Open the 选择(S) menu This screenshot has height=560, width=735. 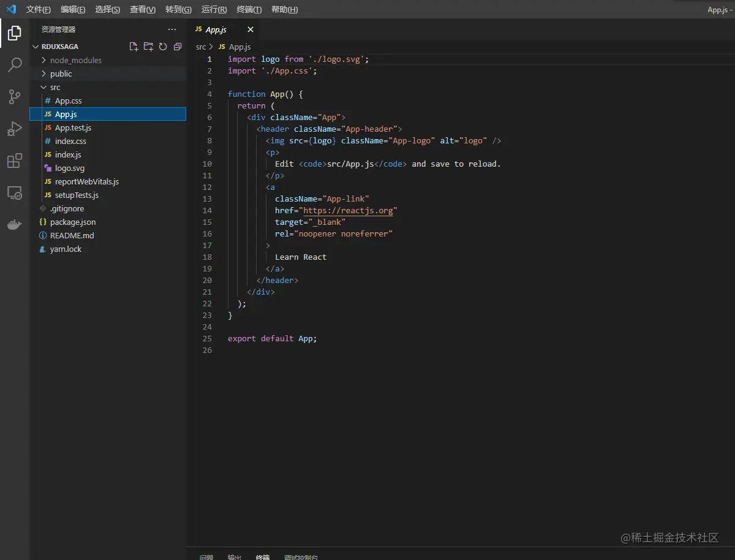tap(108, 9)
